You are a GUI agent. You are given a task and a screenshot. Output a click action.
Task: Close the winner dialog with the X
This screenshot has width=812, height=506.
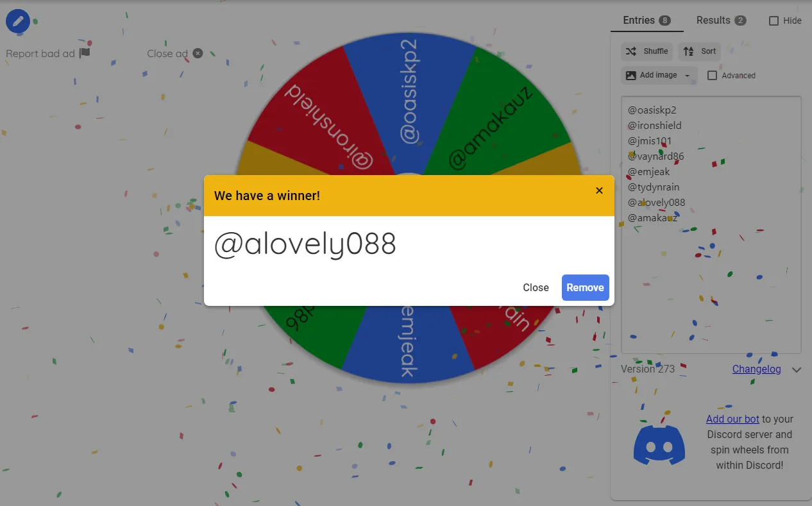point(599,190)
